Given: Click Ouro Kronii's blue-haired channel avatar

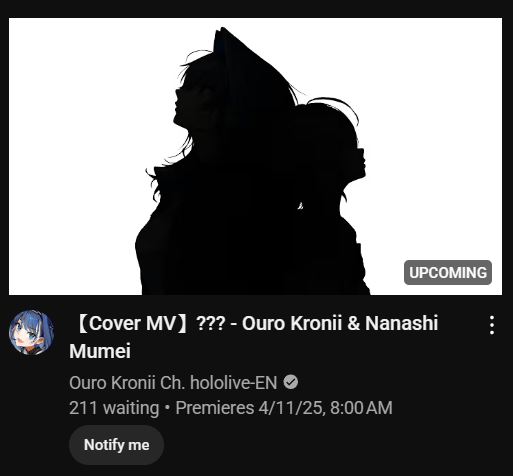Looking at the screenshot, I should 31,332.
